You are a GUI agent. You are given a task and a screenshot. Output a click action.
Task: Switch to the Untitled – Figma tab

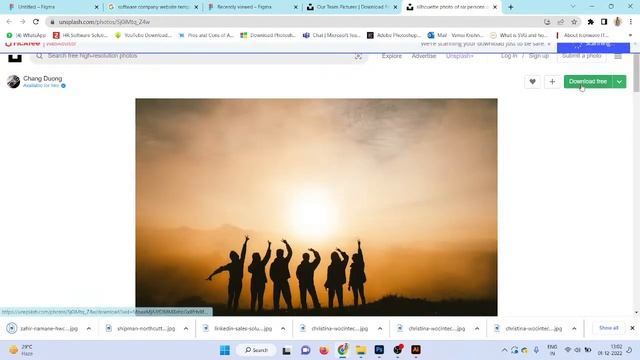tap(53, 7)
